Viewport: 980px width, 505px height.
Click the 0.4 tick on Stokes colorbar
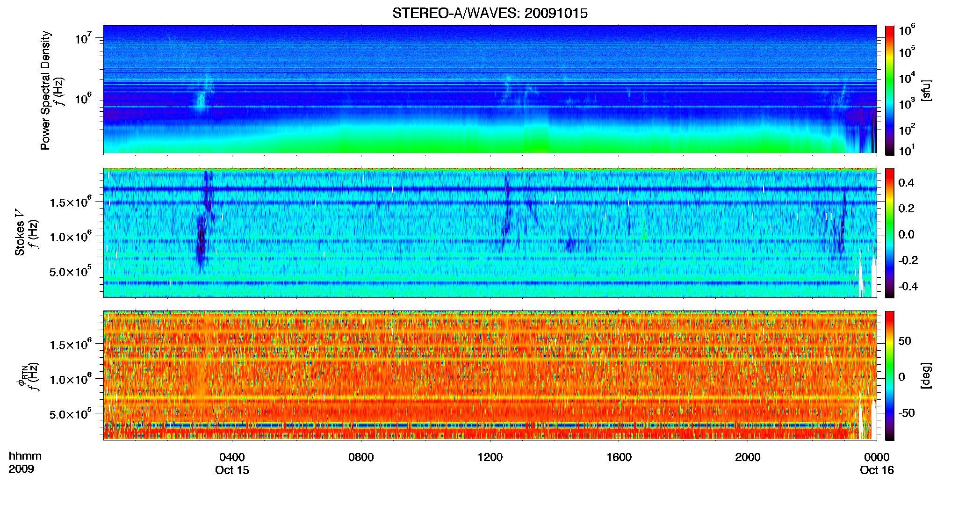[906, 183]
